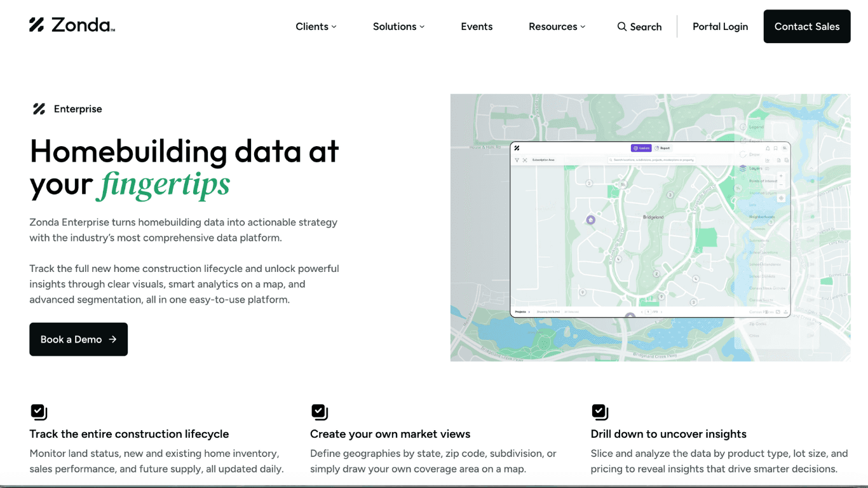The image size is (868, 488).
Task: Select the Explore tab in the product preview
Action: pos(641,148)
